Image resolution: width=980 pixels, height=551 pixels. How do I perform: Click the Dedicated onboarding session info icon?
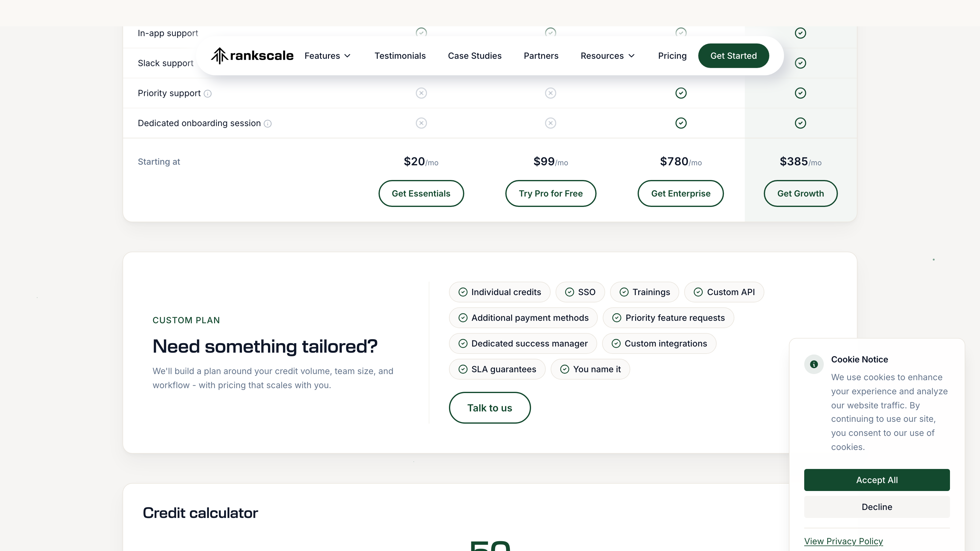point(268,124)
